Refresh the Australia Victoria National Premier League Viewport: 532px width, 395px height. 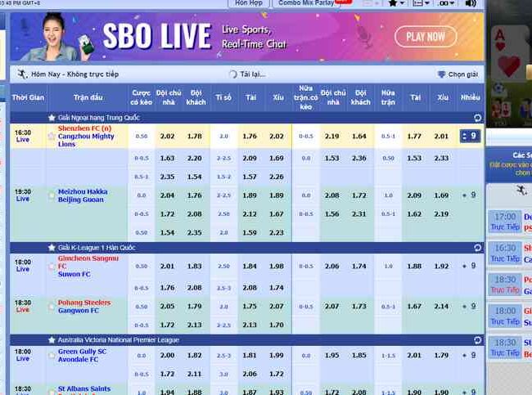coord(477,339)
